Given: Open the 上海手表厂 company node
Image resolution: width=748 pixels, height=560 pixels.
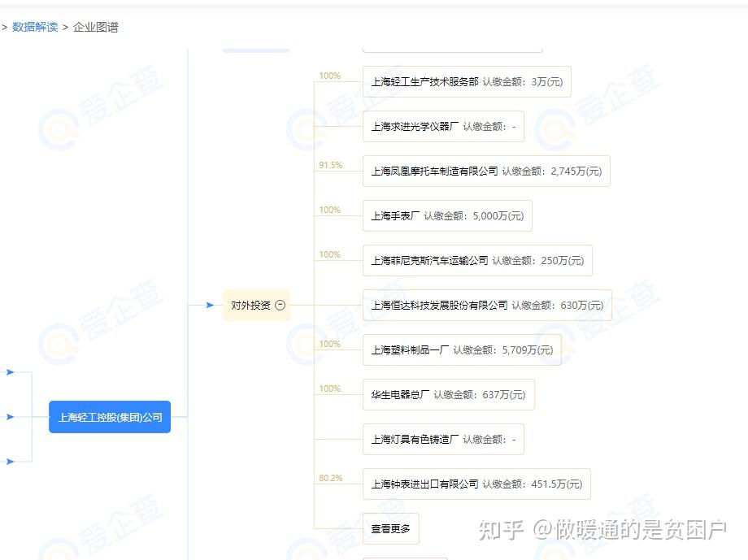Looking at the screenshot, I should tap(447, 215).
